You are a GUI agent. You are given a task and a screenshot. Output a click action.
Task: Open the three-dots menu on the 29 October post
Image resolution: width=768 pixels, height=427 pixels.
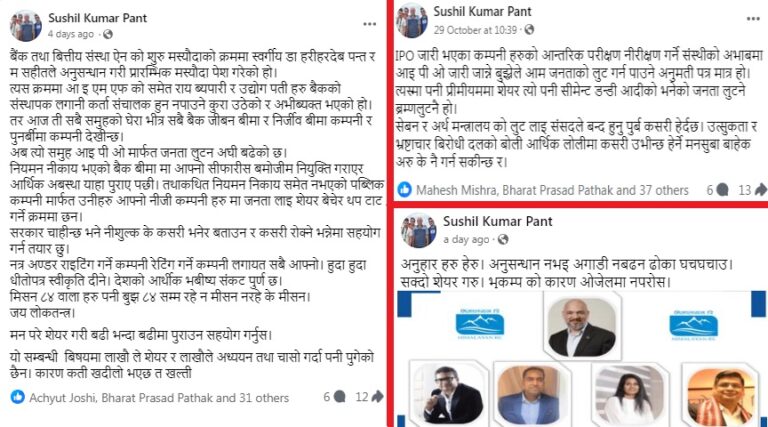753,19
